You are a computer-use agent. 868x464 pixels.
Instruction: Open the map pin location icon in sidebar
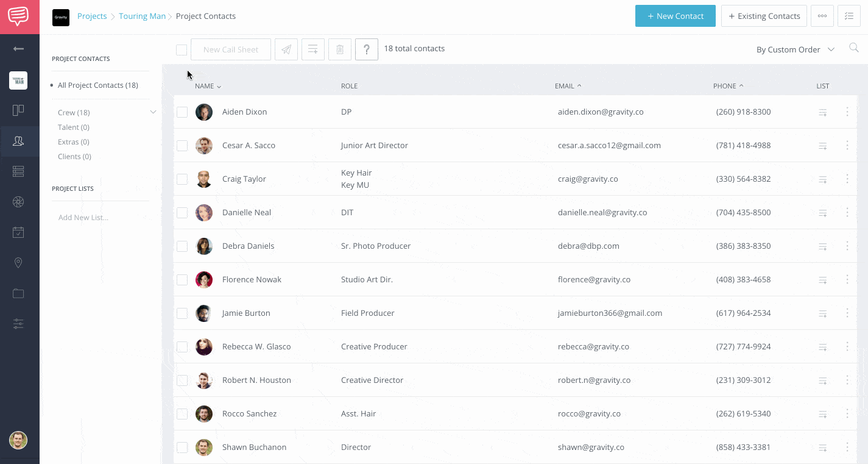[x=18, y=262]
